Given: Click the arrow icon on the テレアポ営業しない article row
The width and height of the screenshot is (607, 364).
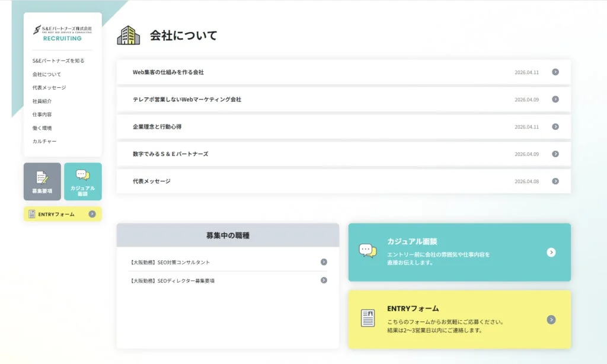Looking at the screenshot, I should tap(555, 99).
